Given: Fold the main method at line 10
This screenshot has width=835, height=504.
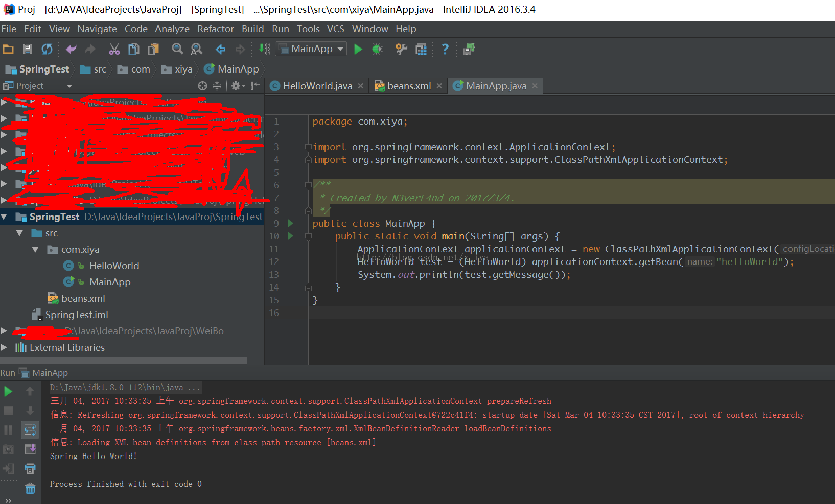Looking at the screenshot, I should pos(308,236).
